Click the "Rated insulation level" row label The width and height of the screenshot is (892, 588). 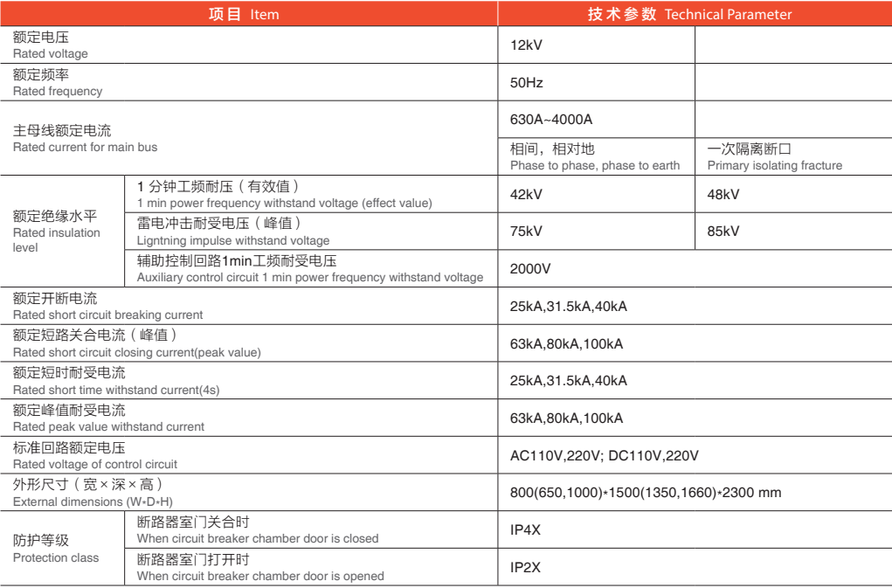(58, 232)
